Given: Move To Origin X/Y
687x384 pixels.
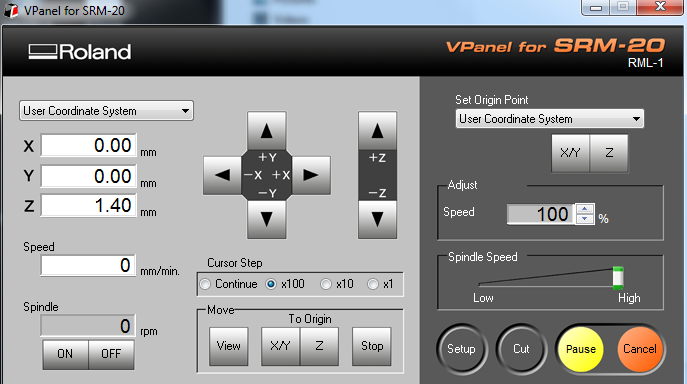Looking at the screenshot, I should [280, 346].
